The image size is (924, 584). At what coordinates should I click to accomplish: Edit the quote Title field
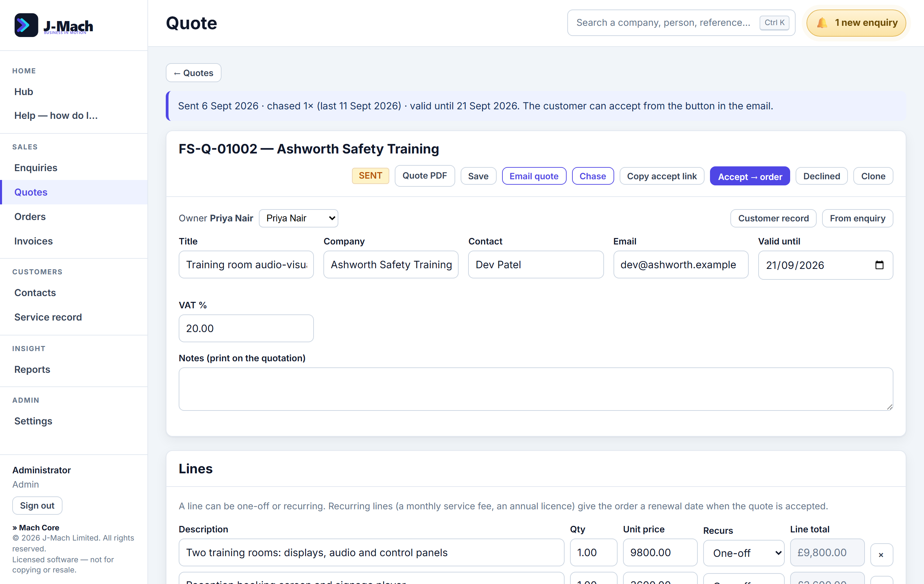(246, 264)
